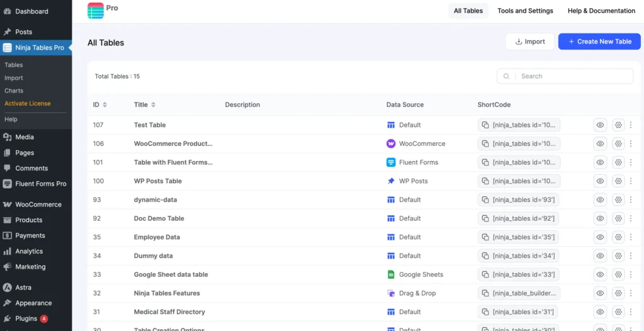Click the Import button
The image size is (644, 331).
click(x=530, y=42)
